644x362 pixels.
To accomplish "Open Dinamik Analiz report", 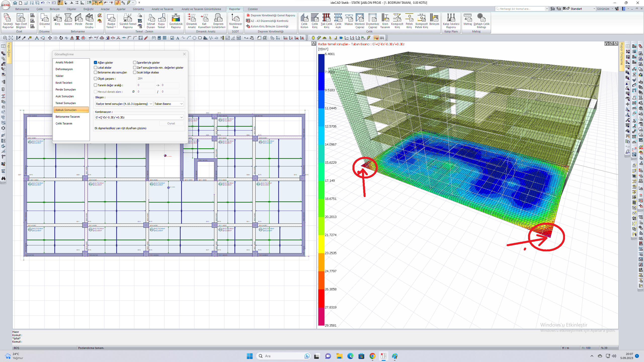I will [192, 21].
